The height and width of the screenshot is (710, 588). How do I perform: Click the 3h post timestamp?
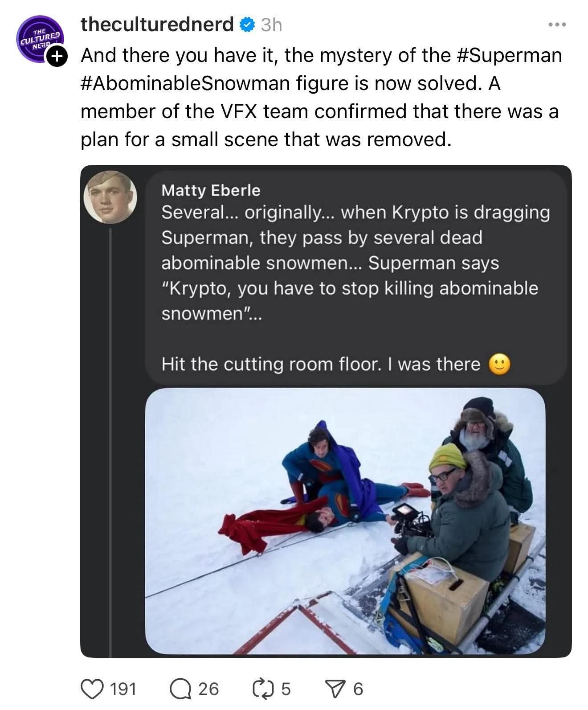271,25
